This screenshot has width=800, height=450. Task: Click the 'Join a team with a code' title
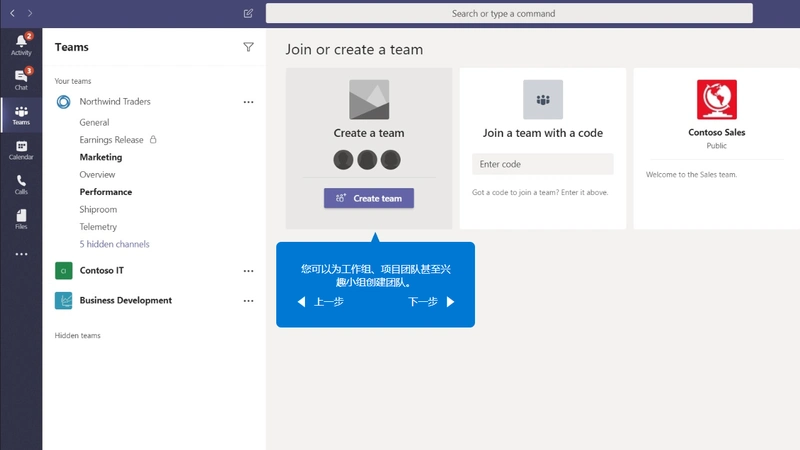[543, 133]
